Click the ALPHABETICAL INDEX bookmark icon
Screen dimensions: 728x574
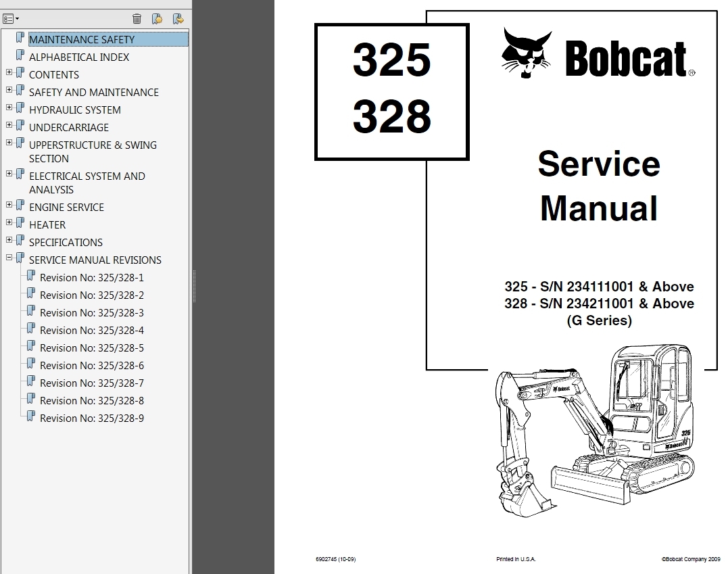tap(20, 55)
